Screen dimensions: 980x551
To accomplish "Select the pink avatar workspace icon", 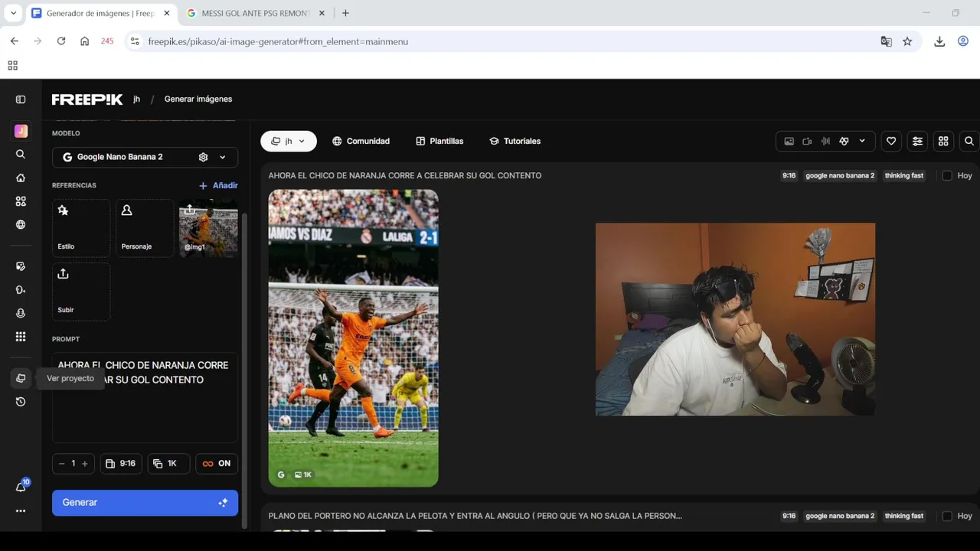I will click(x=21, y=131).
